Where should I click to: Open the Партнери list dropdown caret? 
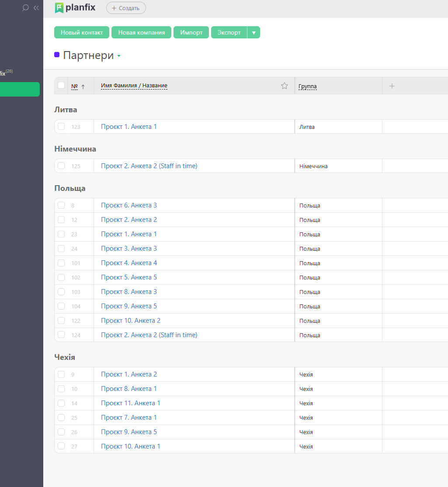[119, 56]
